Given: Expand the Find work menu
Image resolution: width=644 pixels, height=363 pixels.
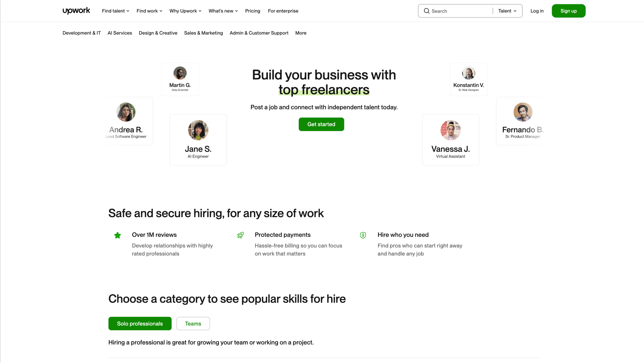Looking at the screenshot, I should pos(149,11).
